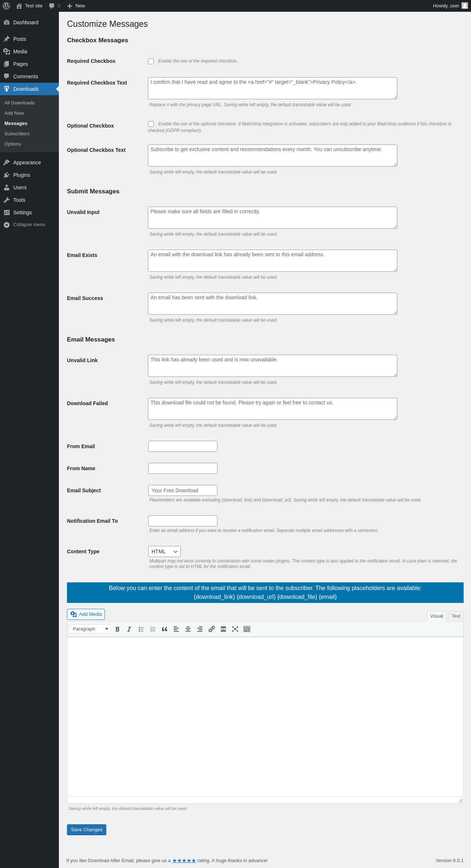Toggle italic formatting in editor
Viewport: 471px width, 868px height.
click(129, 629)
